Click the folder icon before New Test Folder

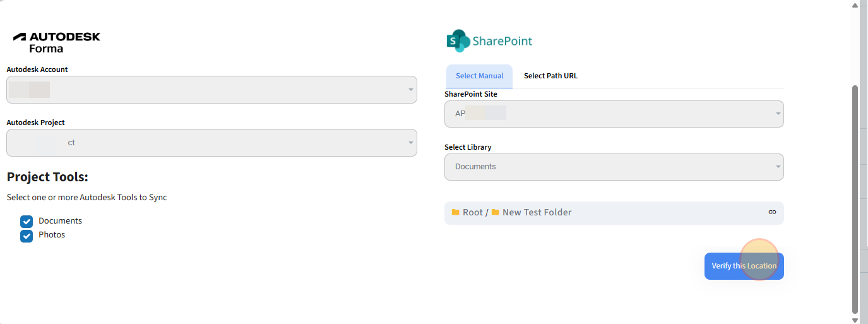point(496,212)
